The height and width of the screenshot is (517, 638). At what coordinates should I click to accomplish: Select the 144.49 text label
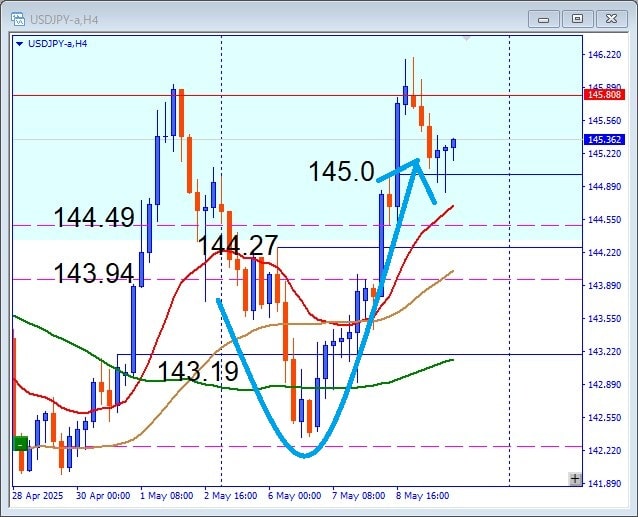[x=94, y=217]
